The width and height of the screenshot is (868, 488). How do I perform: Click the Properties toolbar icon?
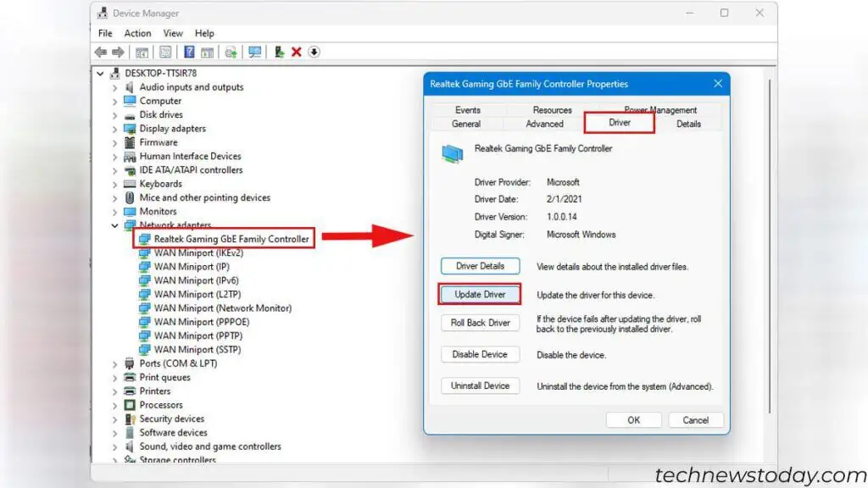click(x=165, y=52)
